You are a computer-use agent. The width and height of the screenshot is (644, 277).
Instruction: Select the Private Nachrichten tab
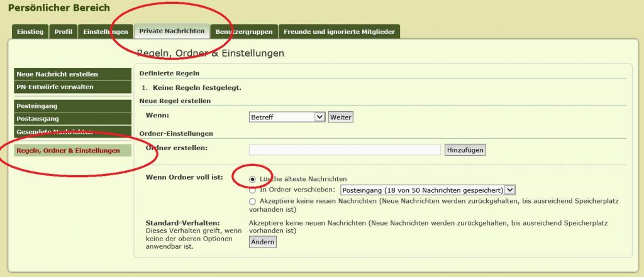[172, 31]
